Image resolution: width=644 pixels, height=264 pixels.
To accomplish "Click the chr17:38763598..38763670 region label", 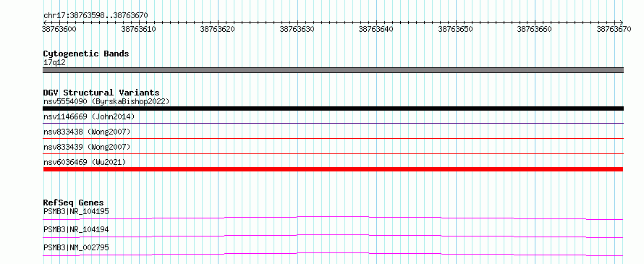I will [x=96, y=15].
